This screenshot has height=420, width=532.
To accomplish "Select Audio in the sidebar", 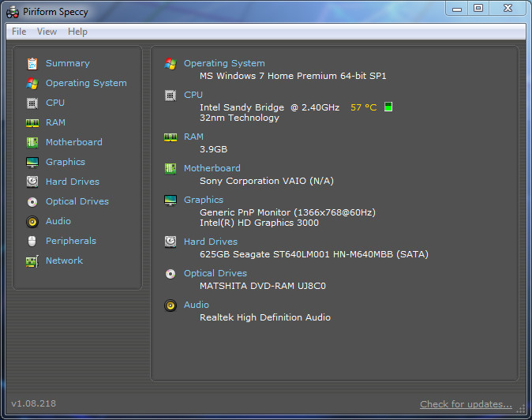I will tap(58, 221).
